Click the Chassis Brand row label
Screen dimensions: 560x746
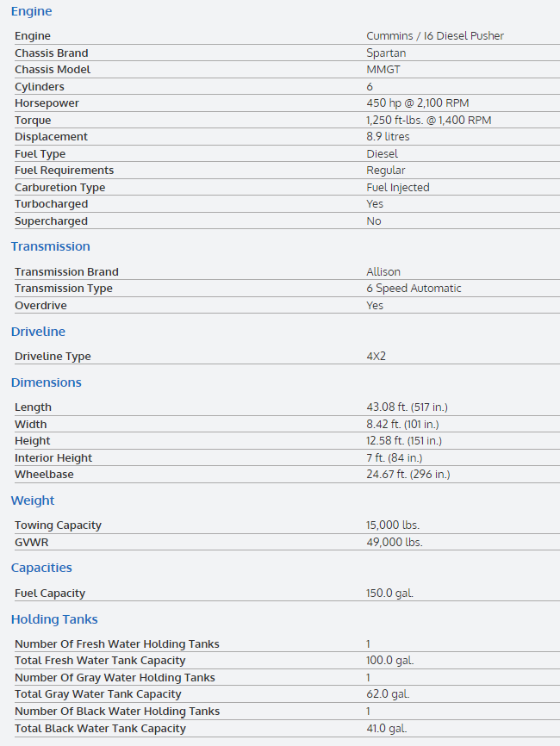[51, 53]
